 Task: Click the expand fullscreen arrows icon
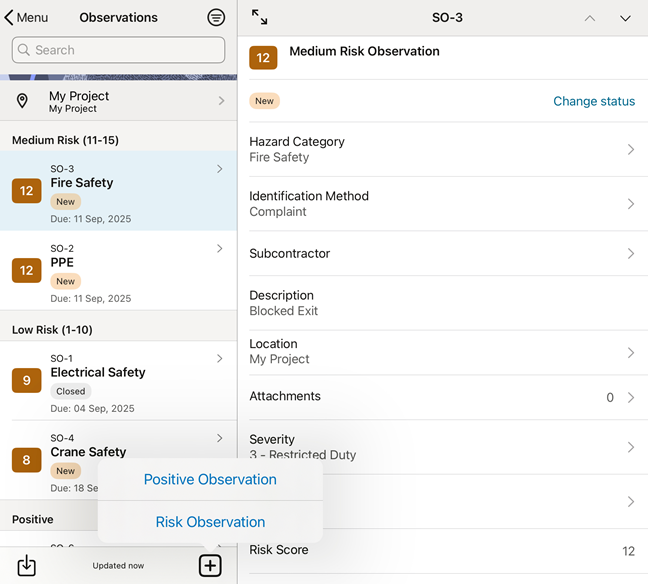point(260,17)
